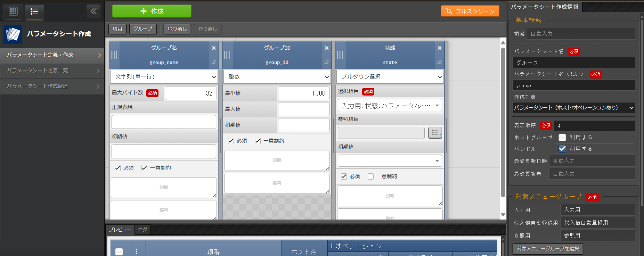This screenshot has width=644, height=256.
Task: Close the グループID column using X
Action: pyautogui.click(x=327, y=48)
